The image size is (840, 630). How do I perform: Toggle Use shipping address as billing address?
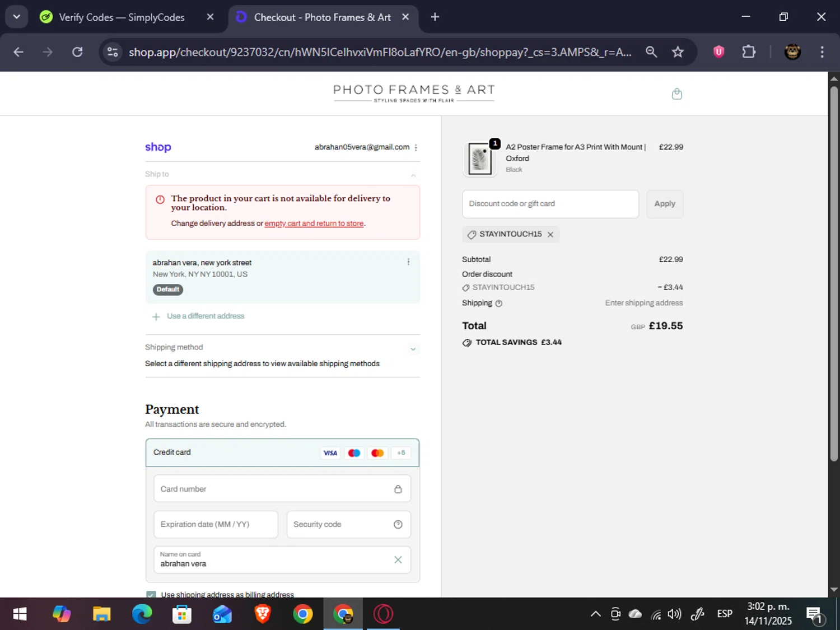coord(151,594)
